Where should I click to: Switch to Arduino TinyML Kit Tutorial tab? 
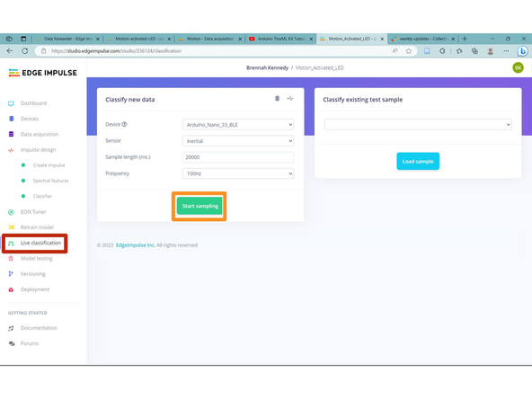tap(280, 39)
